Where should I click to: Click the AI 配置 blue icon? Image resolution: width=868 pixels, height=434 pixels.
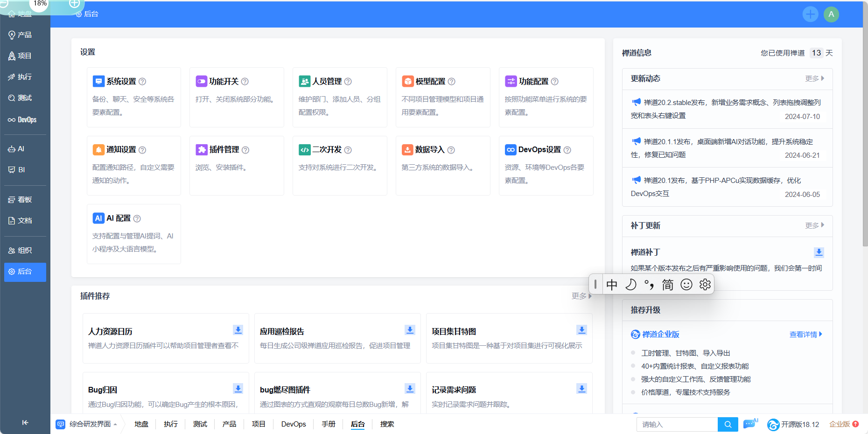pos(98,218)
